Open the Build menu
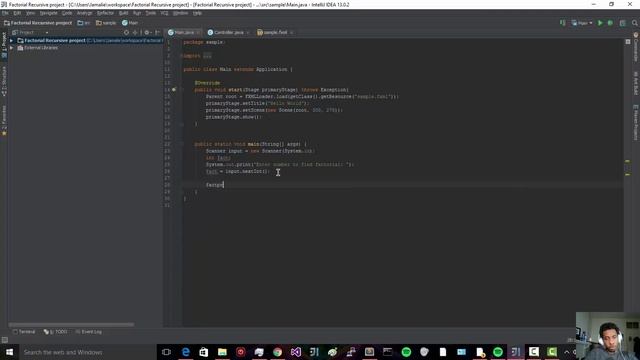 pos(123,13)
